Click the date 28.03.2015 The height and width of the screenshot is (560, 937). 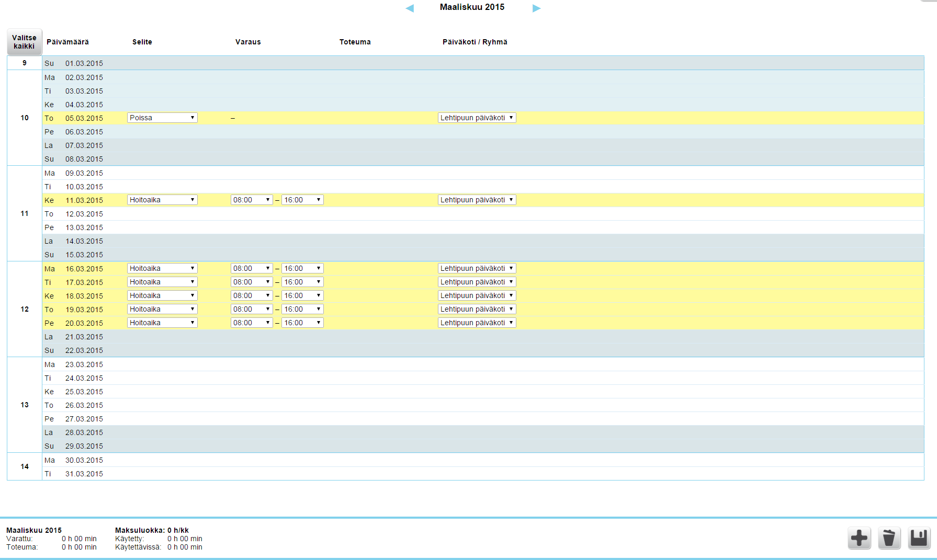point(84,432)
